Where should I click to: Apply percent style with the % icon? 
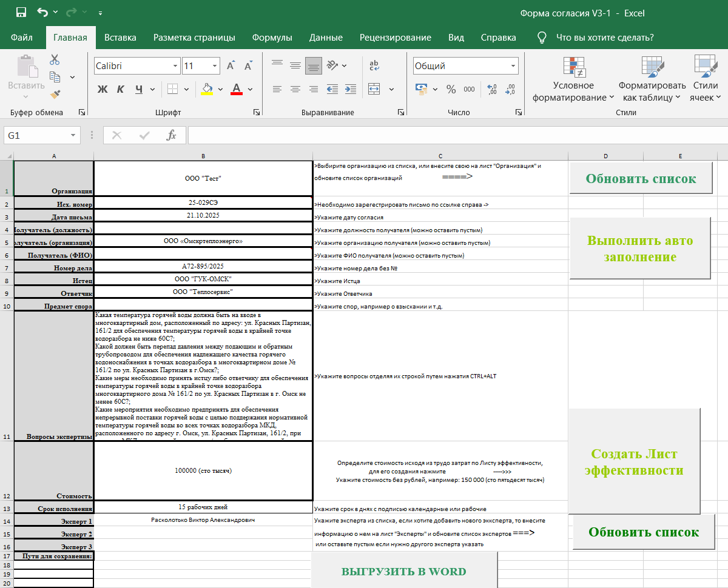pos(451,89)
